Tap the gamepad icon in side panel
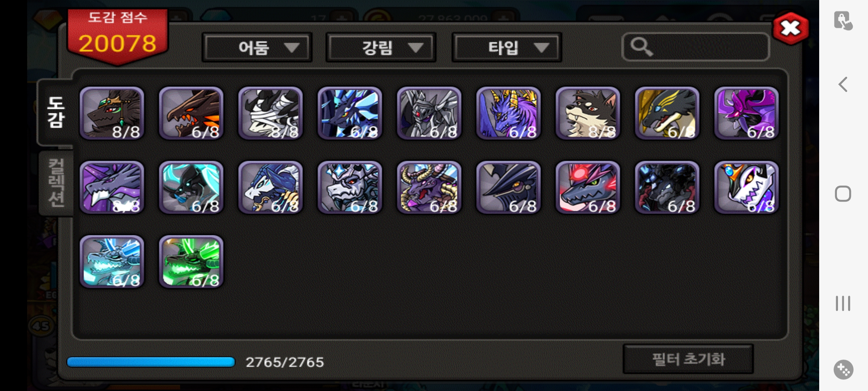The width and height of the screenshot is (868, 391). coord(843,370)
